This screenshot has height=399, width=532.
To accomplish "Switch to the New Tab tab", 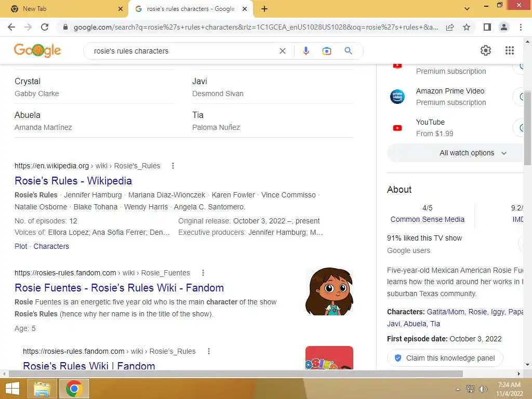I will coord(64,9).
